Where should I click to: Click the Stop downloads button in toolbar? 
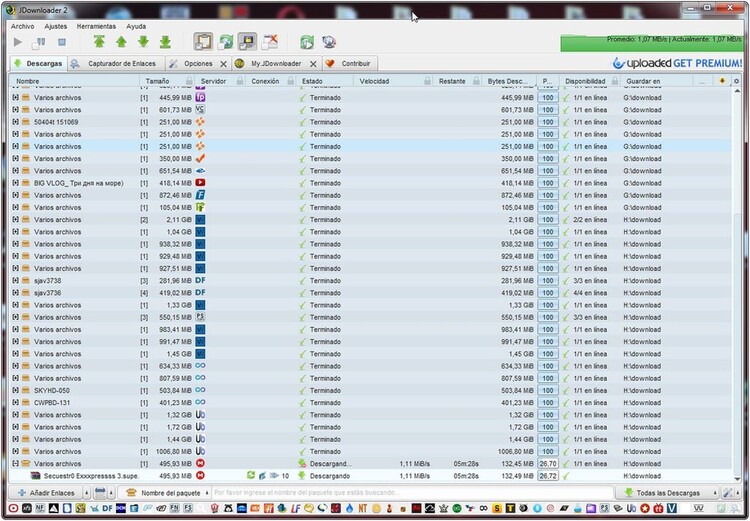[61, 42]
